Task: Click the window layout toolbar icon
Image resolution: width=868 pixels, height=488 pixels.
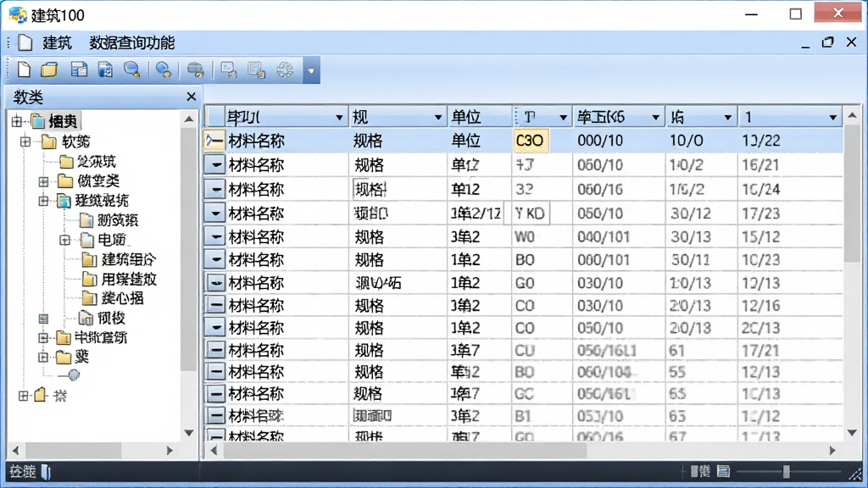Action: tap(79, 69)
